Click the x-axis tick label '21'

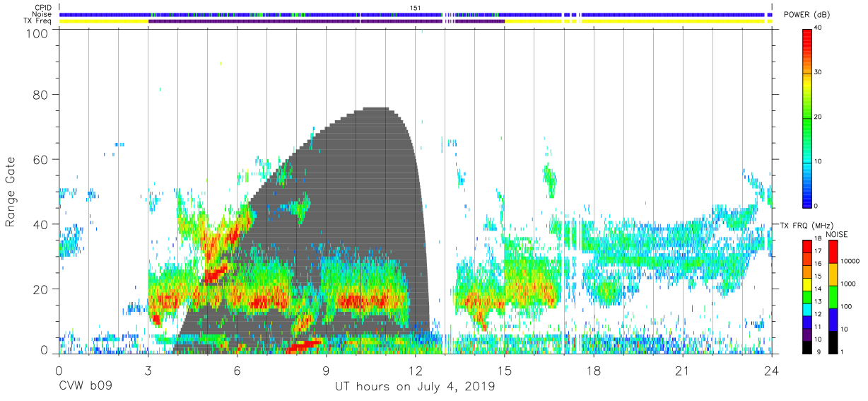click(x=683, y=371)
